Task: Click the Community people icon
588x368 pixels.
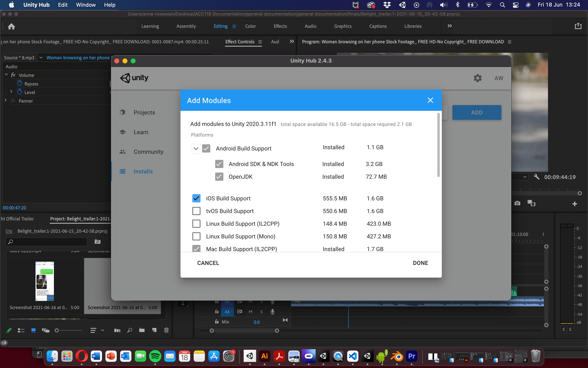Action: 122,152
